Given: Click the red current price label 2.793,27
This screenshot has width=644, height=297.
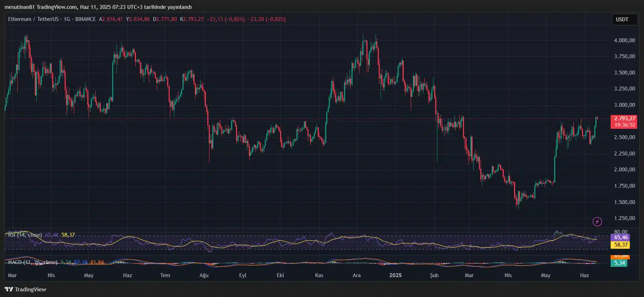Looking at the screenshot, I should (624, 119).
